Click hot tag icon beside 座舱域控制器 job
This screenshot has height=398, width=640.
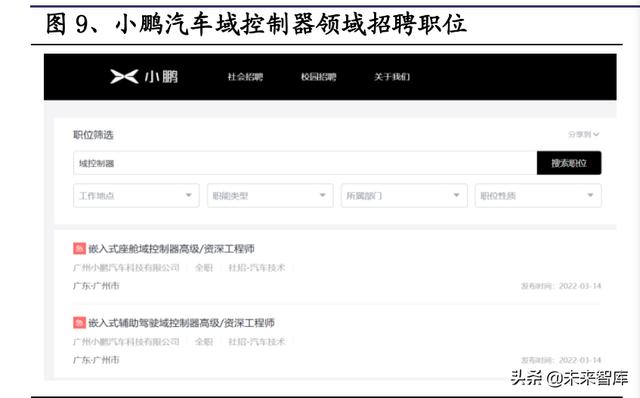80,248
